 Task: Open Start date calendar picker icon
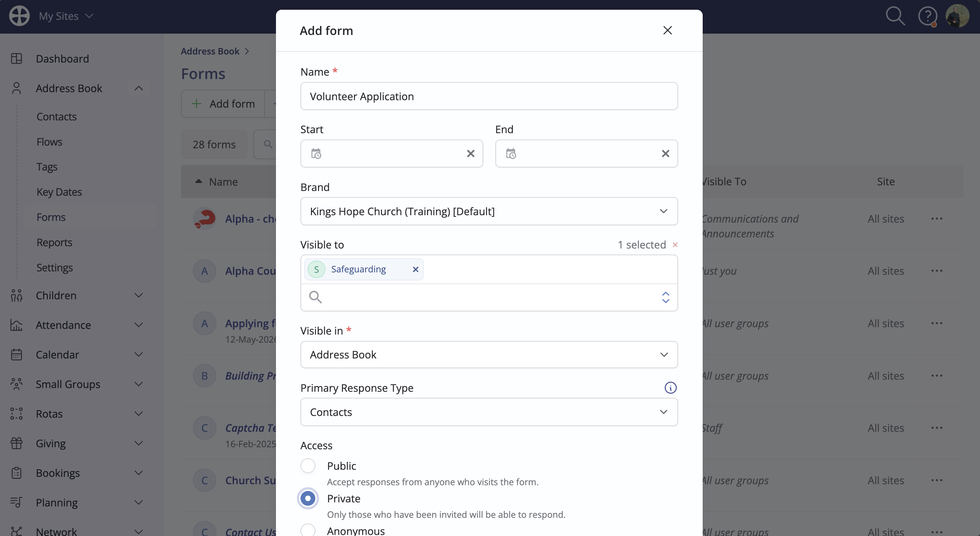pyautogui.click(x=316, y=154)
